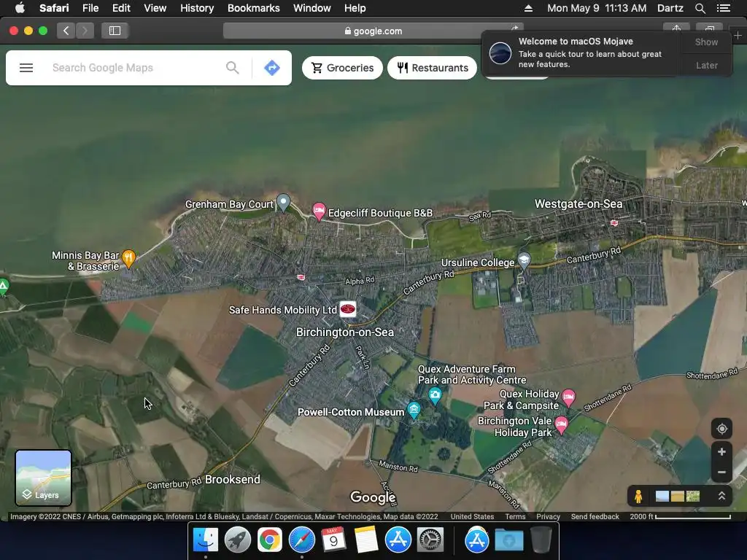This screenshot has width=747, height=560.
Task: Open Notes from the Dock
Action: click(x=366, y=540)
